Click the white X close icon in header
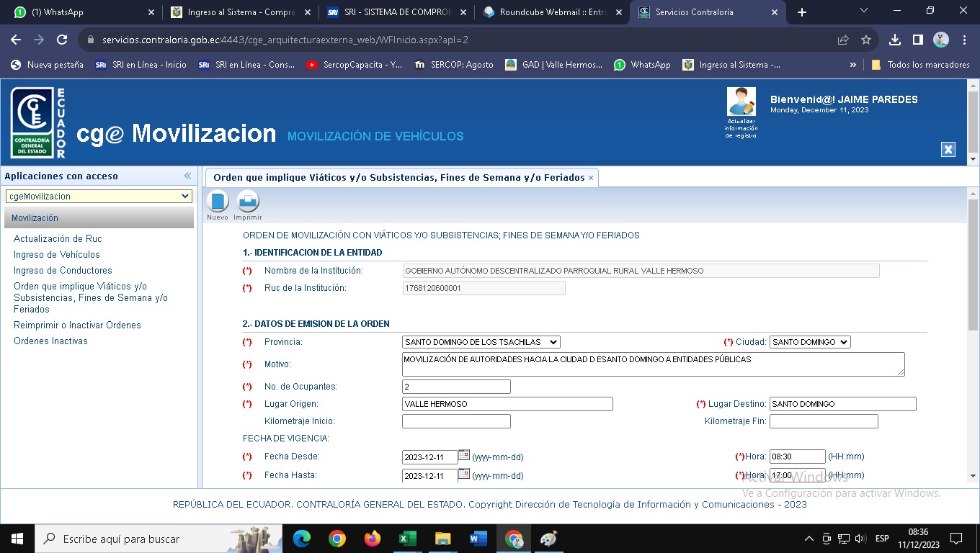Viewport: 980px width, 553px height. point(948,149)
